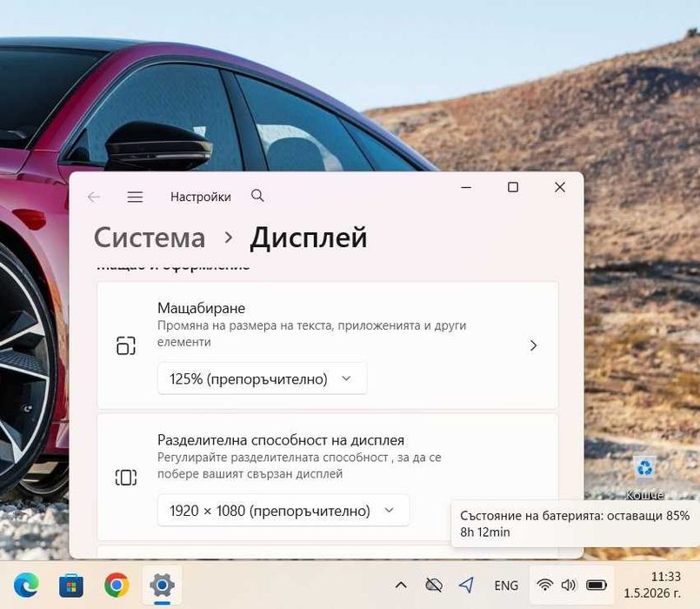Screen dimensions: 700x609
Task: Select the Дисплей breadcrumb title
Action: click(309, 238)
